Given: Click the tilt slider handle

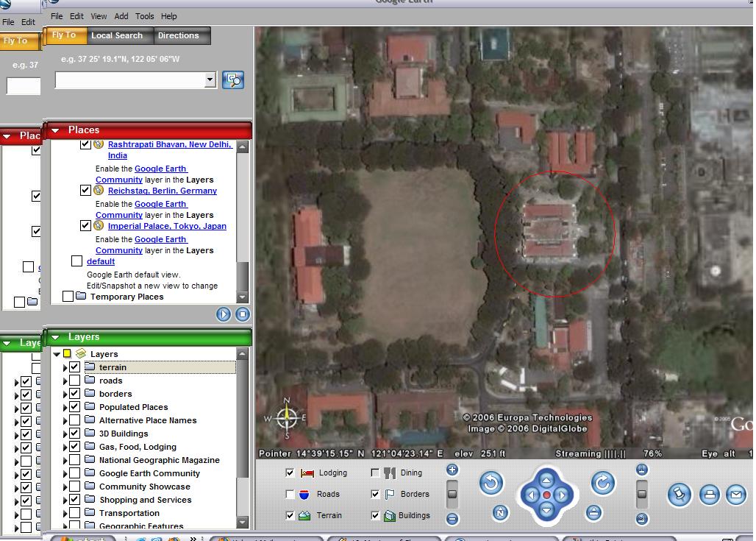Looking at the screenshot, I should [641, 494].
